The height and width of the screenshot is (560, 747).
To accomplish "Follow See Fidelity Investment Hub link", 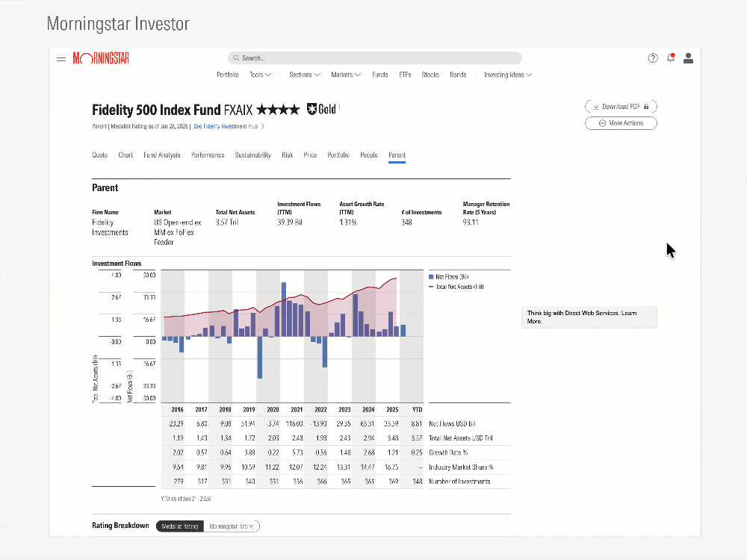I will click(229, 127).
